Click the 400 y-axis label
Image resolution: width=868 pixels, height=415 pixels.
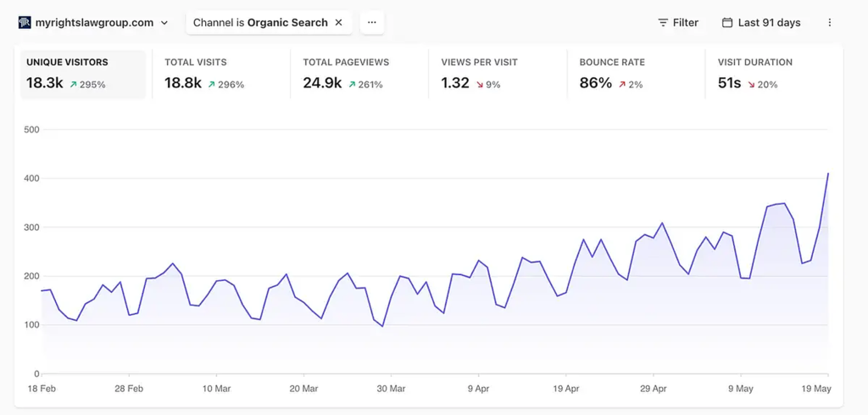click(x=31, y=178)
